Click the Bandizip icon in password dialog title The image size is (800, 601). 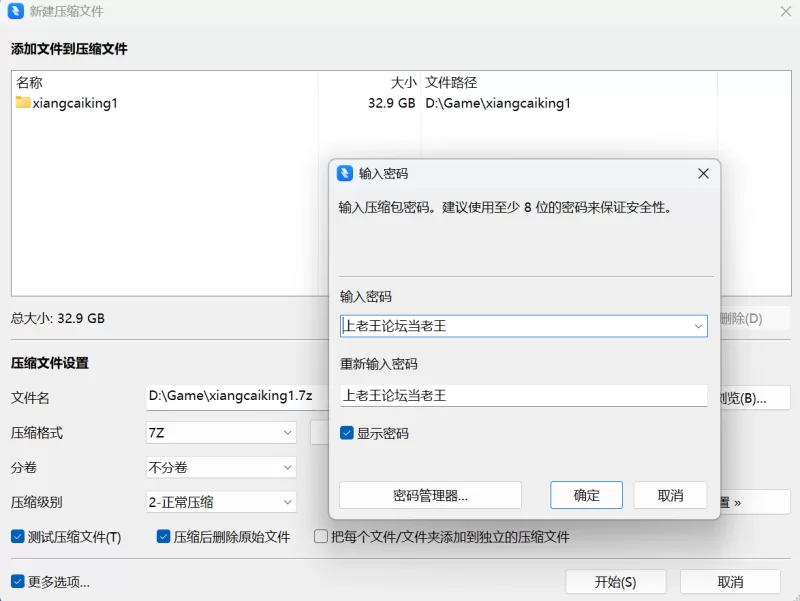tap(345, 173)
